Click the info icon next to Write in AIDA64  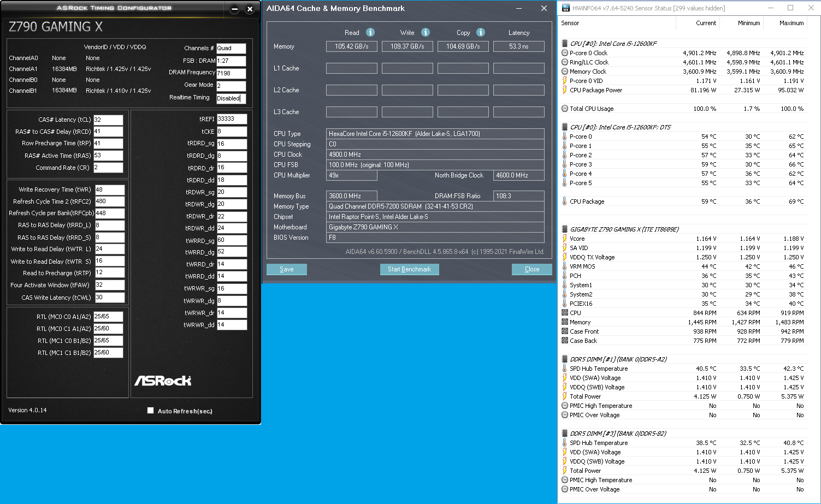[426, 32]
